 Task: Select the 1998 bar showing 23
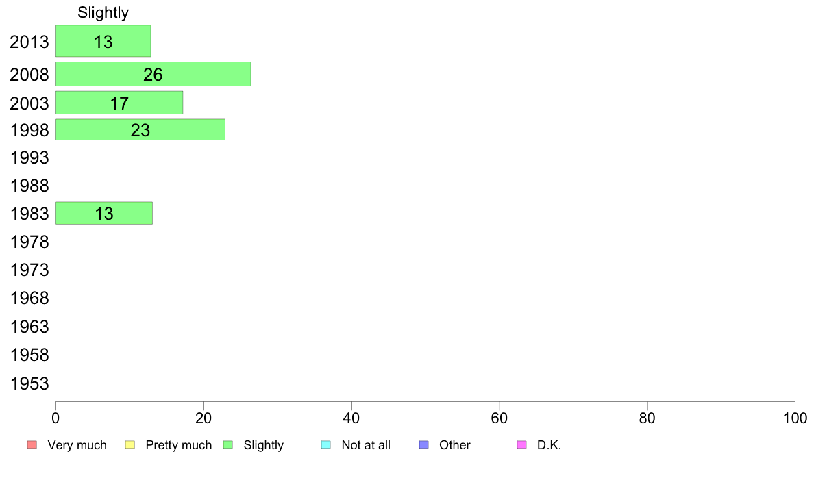140,129
